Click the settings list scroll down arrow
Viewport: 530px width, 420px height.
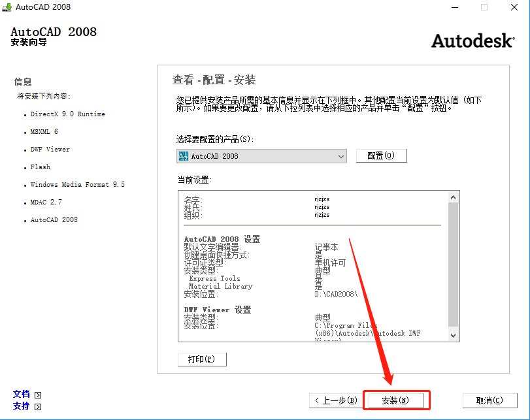454,336
